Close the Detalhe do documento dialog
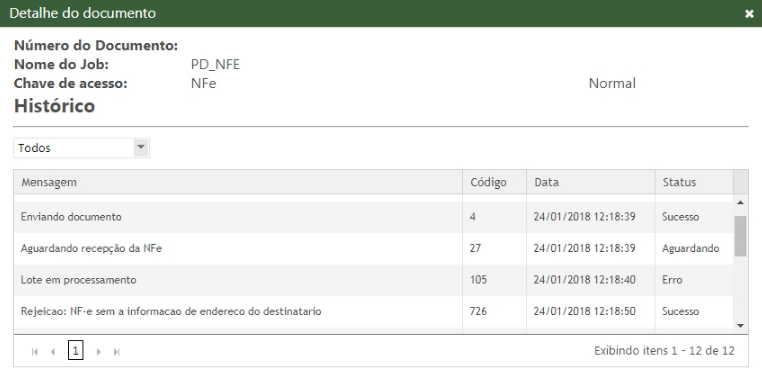Screen dimensions: 762x368 pyautogui.click(x=749, y=14)
